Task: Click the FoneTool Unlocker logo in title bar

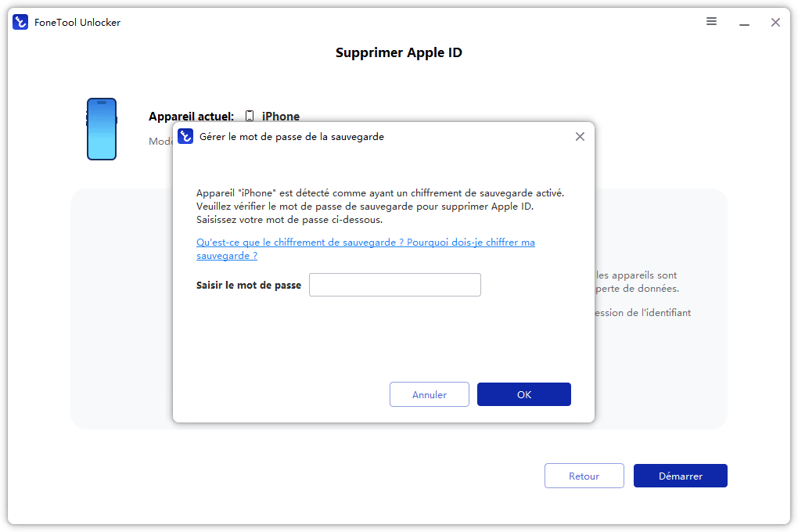Action: click(20, 22)
